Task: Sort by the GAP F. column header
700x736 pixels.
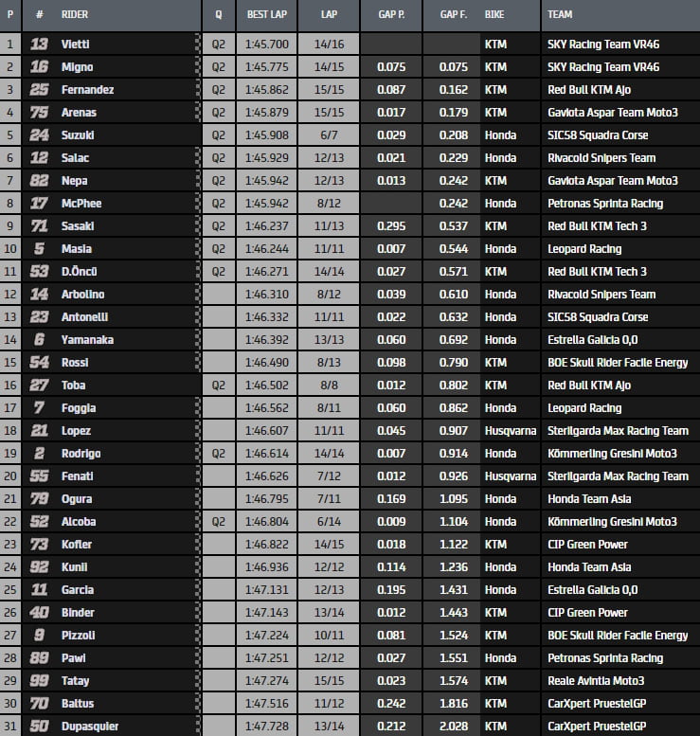Action: [452, 16]
